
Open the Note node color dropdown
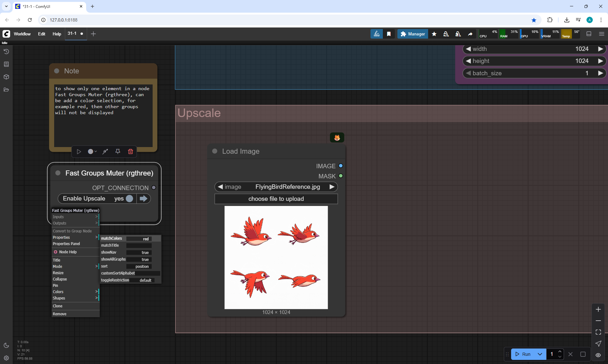(x=92, y=151)
